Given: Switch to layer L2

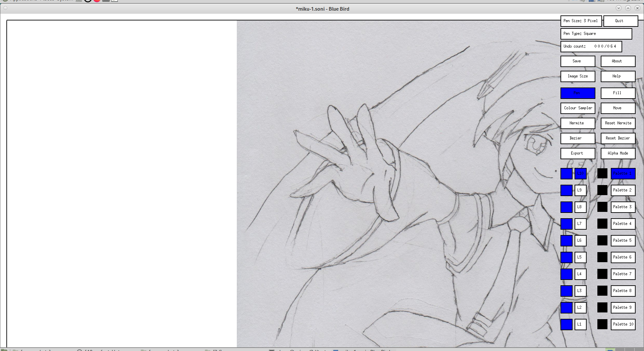Looking at the screenshot, I should 581,308.
